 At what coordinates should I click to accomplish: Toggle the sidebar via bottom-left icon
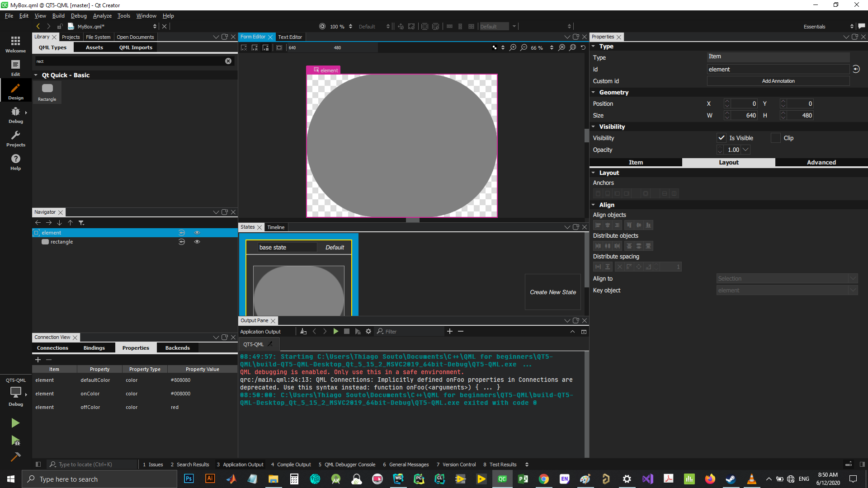[38, 464]
